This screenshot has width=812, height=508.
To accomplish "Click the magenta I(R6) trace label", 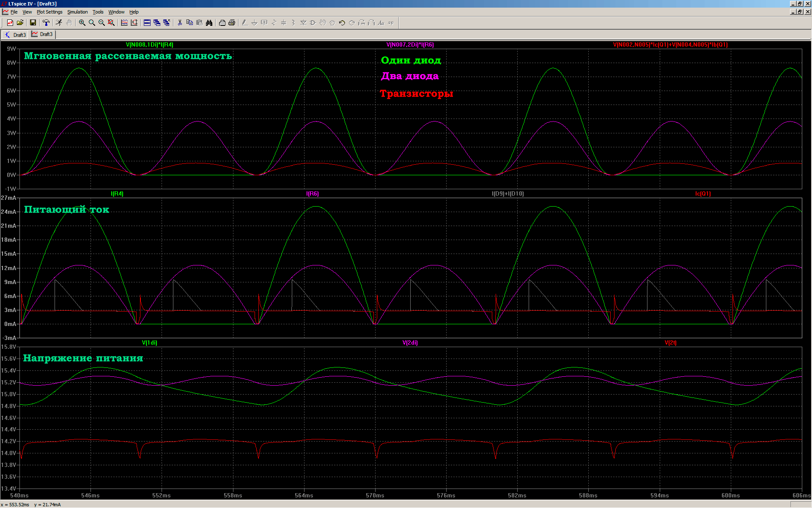I will [313, 193].
